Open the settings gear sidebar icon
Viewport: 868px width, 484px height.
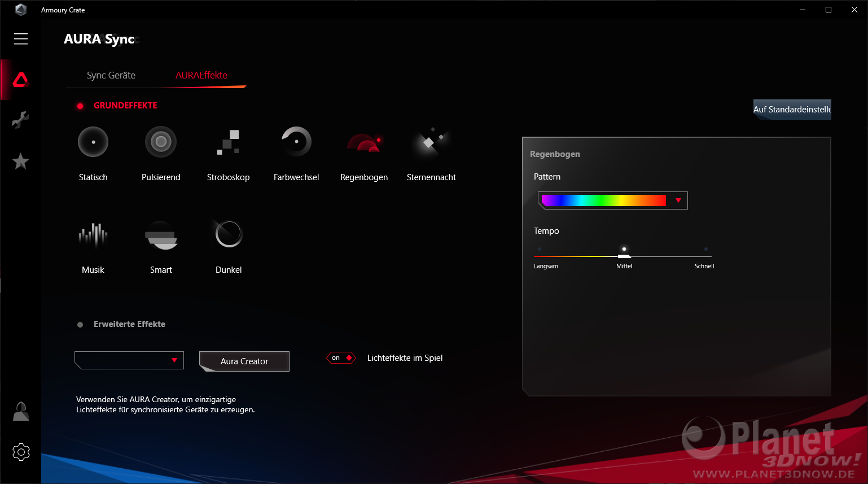pyautogui.click(x=21, y=452)
